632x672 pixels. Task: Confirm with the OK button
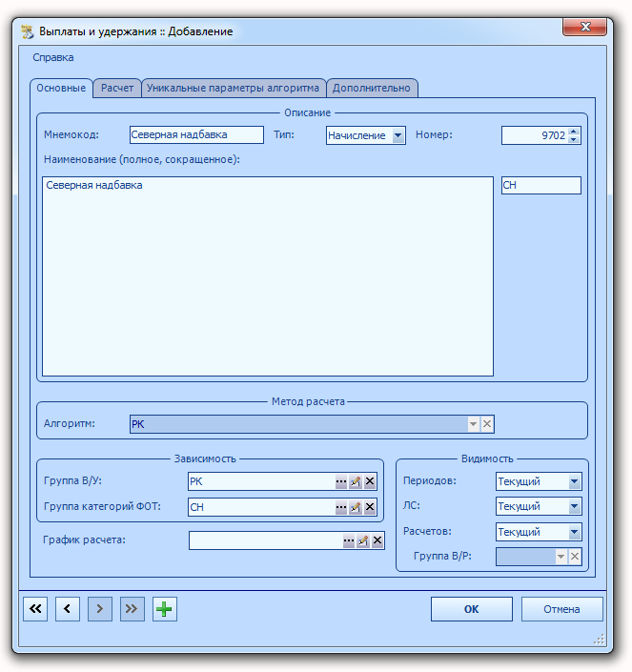click(x=471, y=609)
